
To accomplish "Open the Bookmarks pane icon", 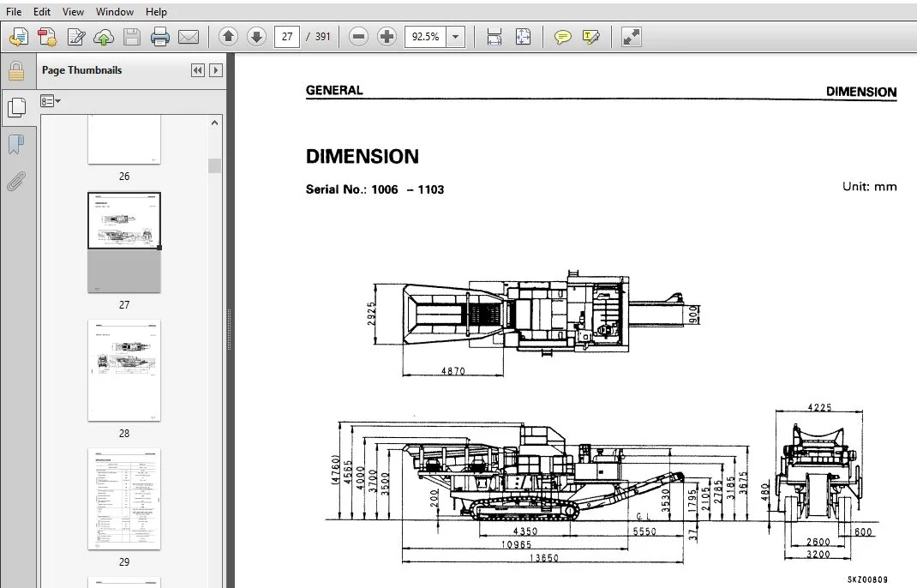I will point(16,144).
